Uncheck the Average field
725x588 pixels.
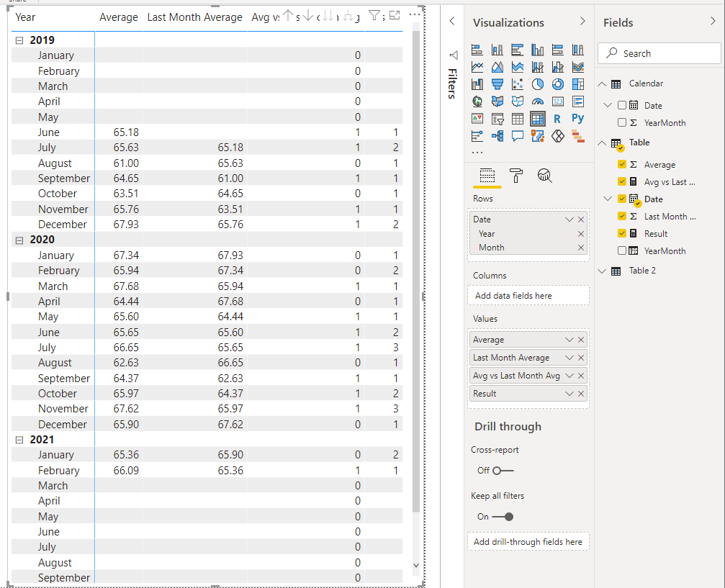(x=622, y=164)
